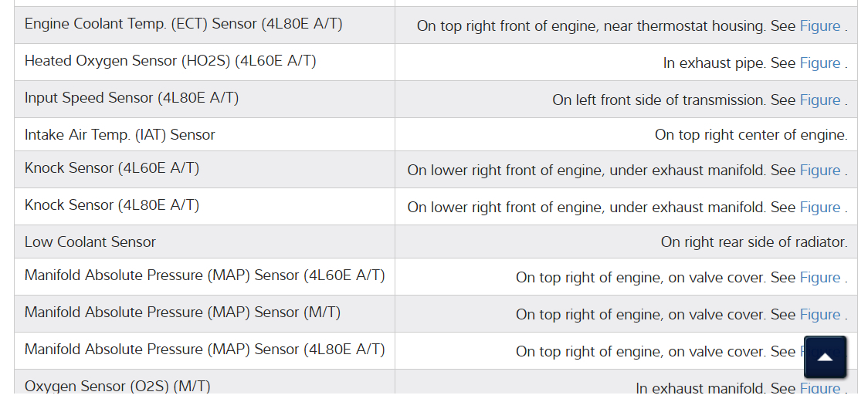Open Figure link for MAP Sensor (M/T)
Viewport: 868px width, 402px height.
819,315
